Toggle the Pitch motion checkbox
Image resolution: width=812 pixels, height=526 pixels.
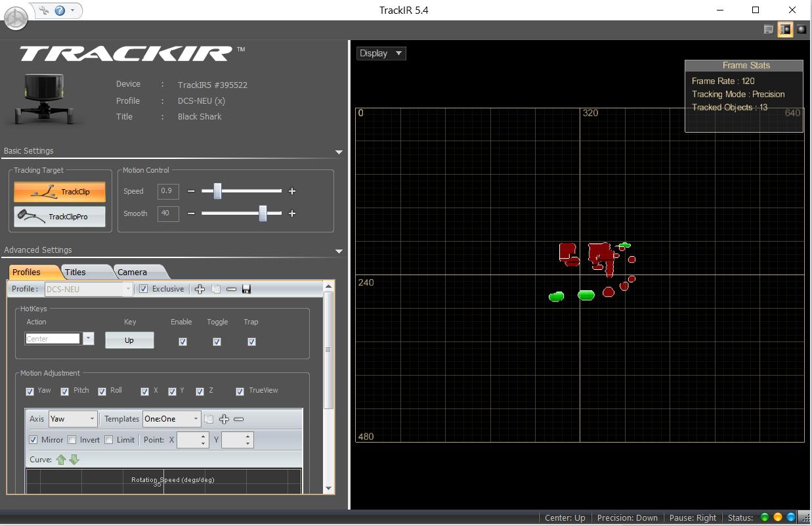[x=65, y=391]
